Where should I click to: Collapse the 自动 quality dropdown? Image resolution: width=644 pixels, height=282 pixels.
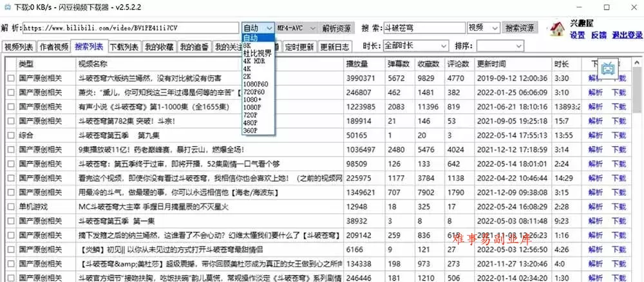(269, 28)
